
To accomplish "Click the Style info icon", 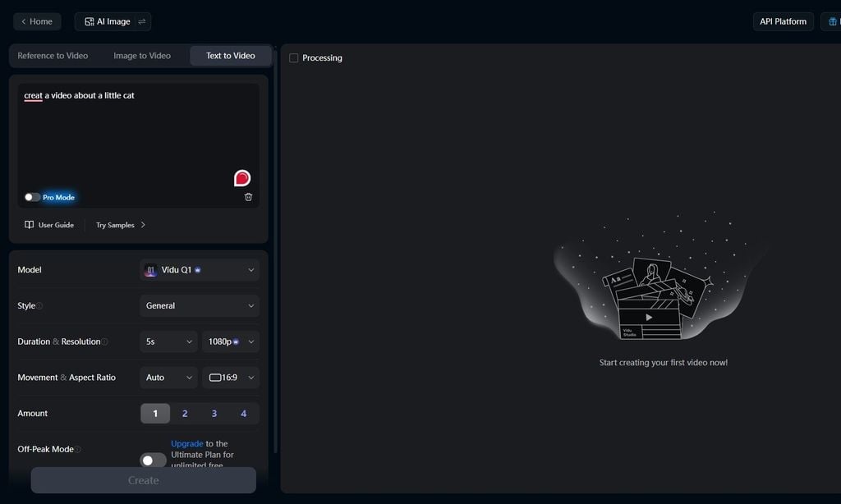I will click(x=39, y=306).
